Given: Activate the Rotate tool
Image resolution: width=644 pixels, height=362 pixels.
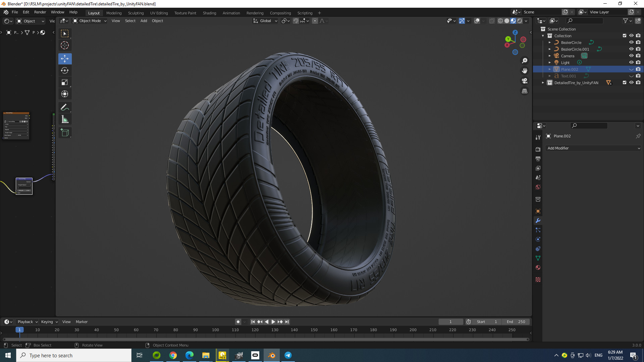Looking at the screenshot, I should tap(65, 70).
